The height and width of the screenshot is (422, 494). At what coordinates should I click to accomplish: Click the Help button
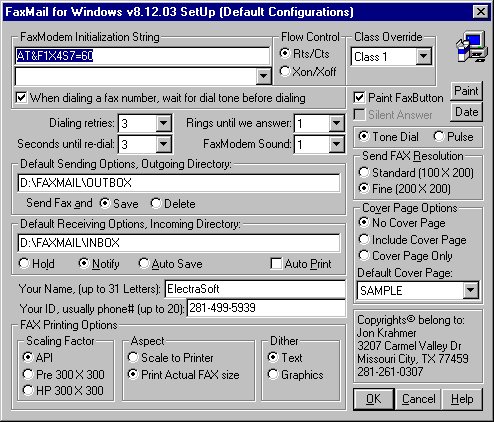click(x=462, y=399)
